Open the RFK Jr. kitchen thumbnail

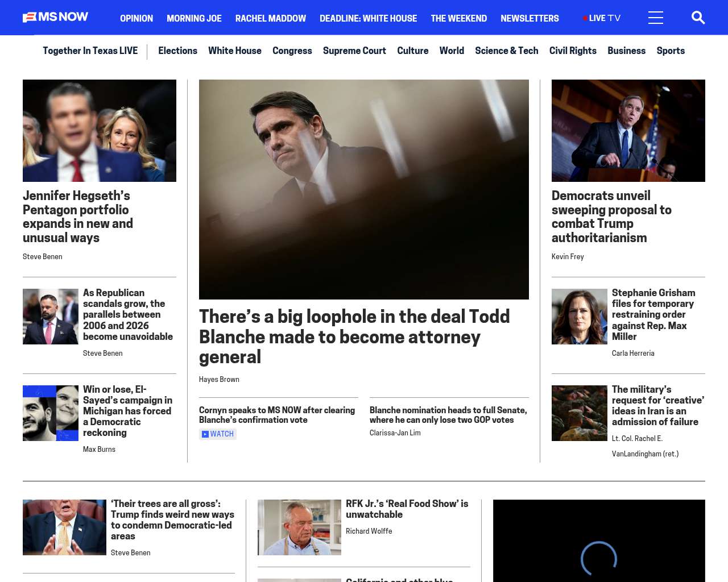click(x=299, y=527)
